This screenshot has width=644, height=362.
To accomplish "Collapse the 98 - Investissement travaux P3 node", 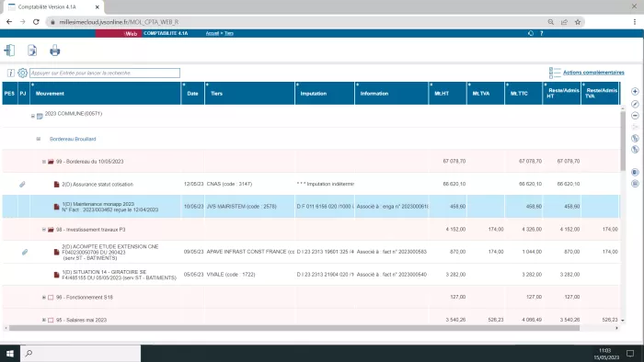I will click(44, 230).
